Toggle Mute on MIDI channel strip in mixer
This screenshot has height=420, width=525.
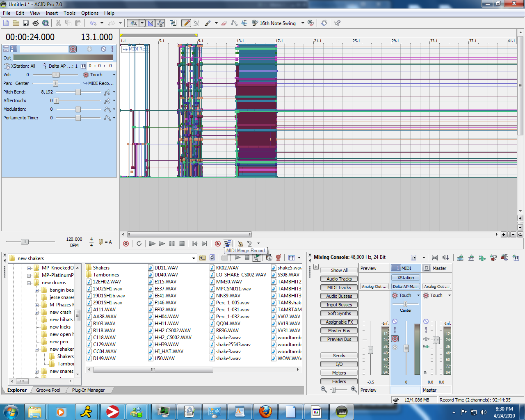click(x=395, y=322)
